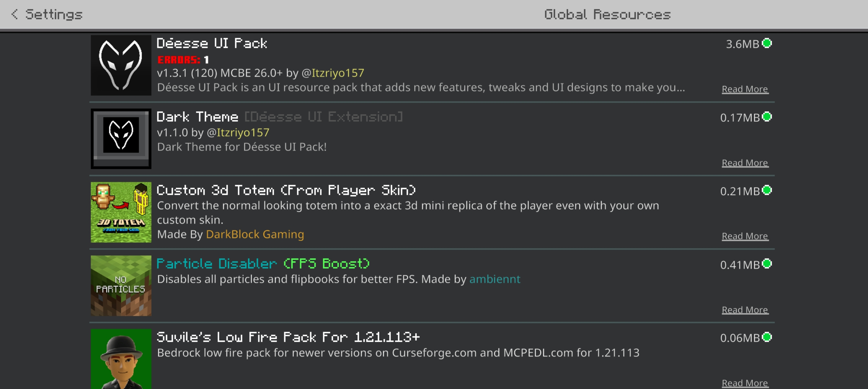
Task: Click green status dot beside 0.41MB
Action: [x=767, y=264]
